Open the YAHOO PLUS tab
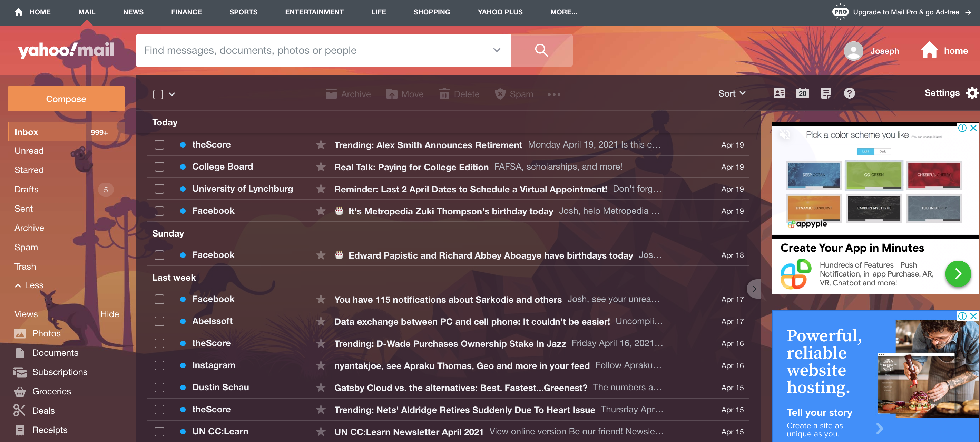Screen dimensions: 980x442 [500, 12]
